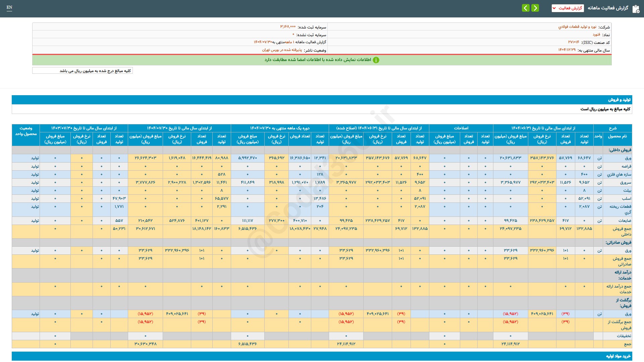Switch language with the EN link

click(x=9, y=7)
